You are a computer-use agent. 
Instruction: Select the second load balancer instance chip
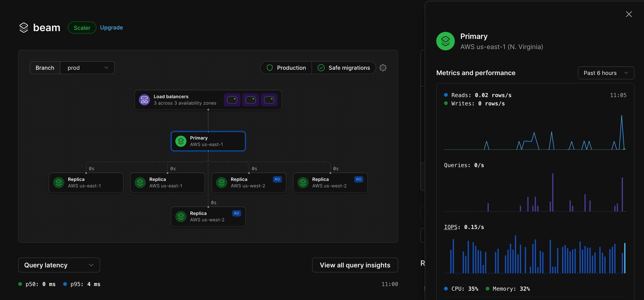(251, 100)
